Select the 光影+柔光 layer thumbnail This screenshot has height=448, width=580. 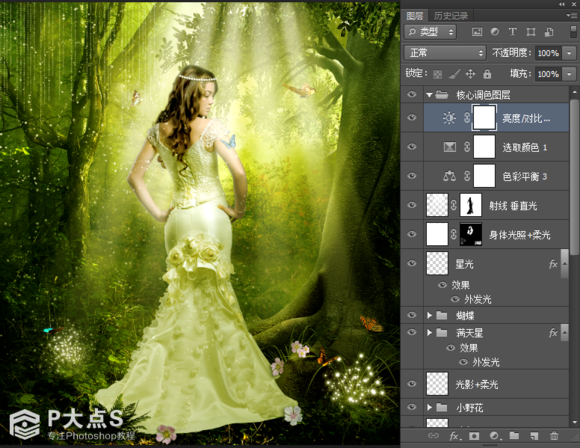coord(437,384)
